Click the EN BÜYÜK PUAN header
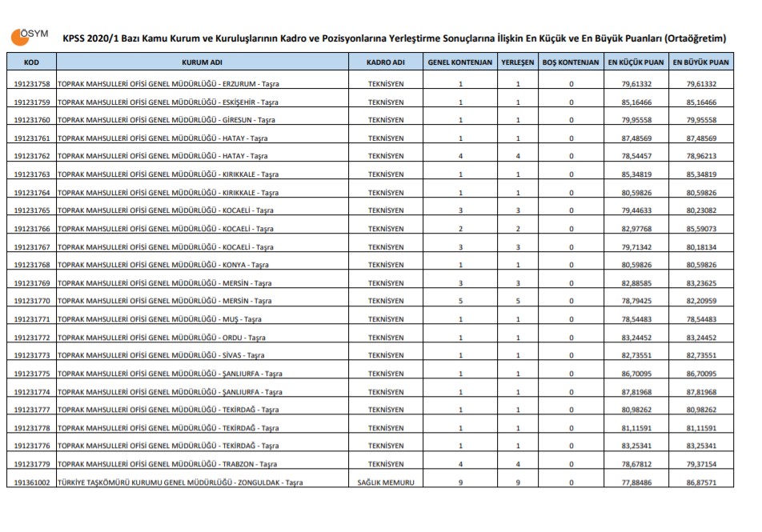Screen dimensions: 762x532 700,62
